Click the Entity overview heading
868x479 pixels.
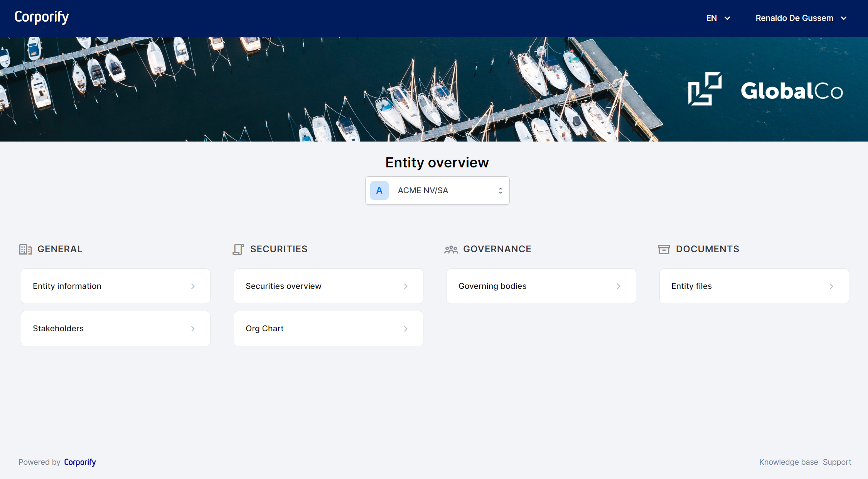coord(437,162)
